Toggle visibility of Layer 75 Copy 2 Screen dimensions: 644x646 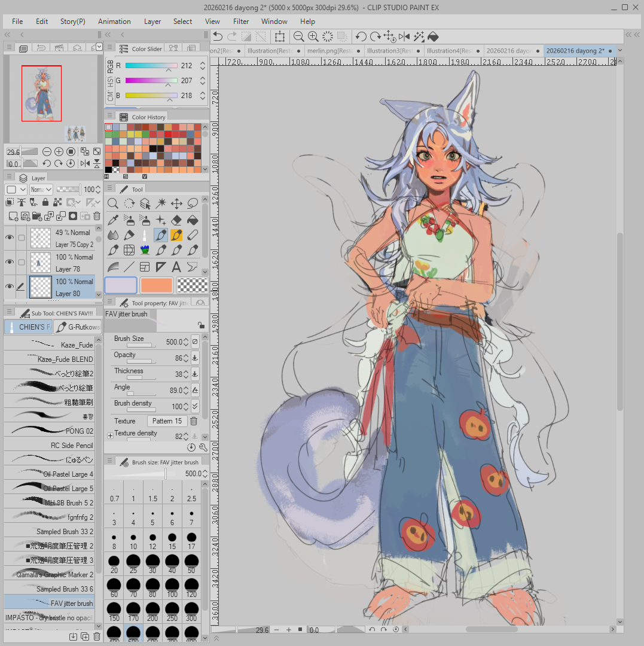pyautogui.click(x=10, y=237)
